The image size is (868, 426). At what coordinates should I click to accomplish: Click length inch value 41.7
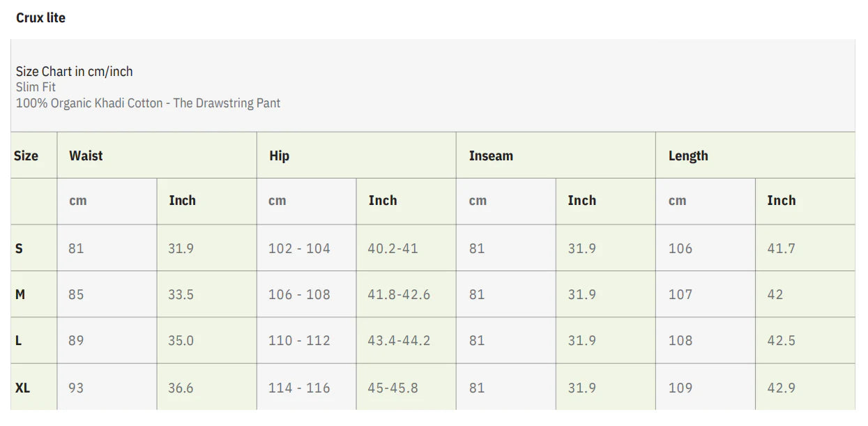781,248
